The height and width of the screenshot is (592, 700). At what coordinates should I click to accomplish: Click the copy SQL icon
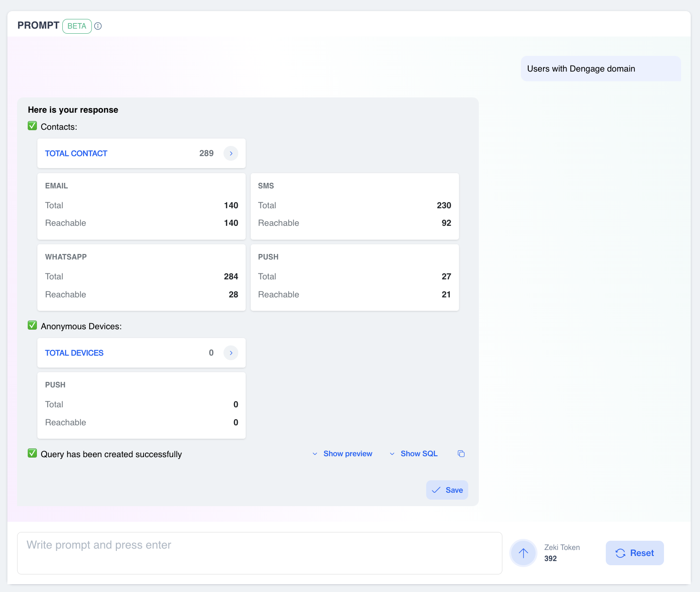461,453
